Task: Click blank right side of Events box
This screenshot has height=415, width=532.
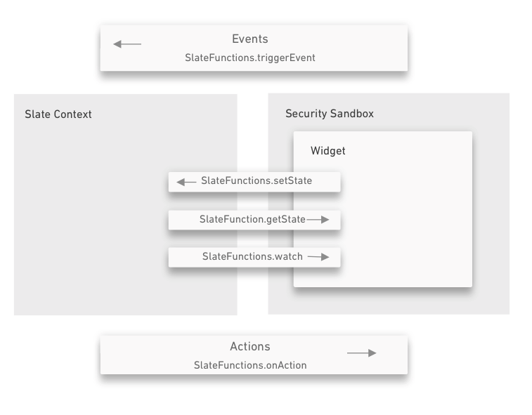Action: (x=363, y=48)
